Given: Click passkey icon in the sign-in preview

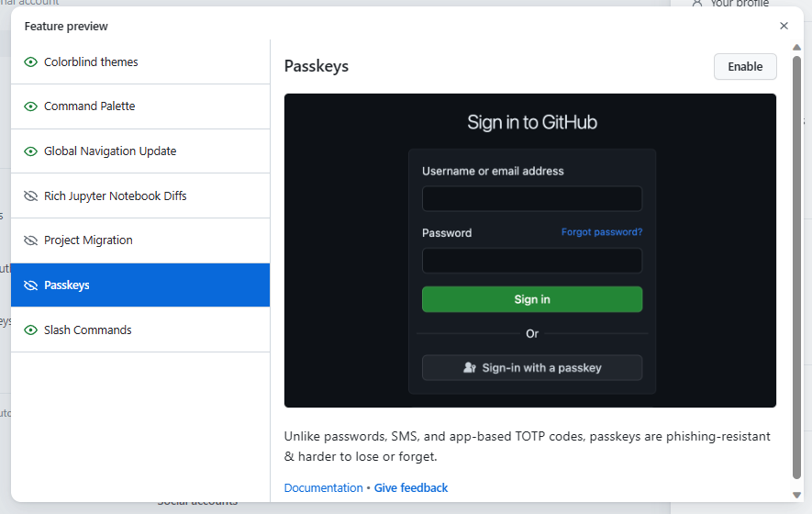Looking at the screenshot, I should point(470,368).
